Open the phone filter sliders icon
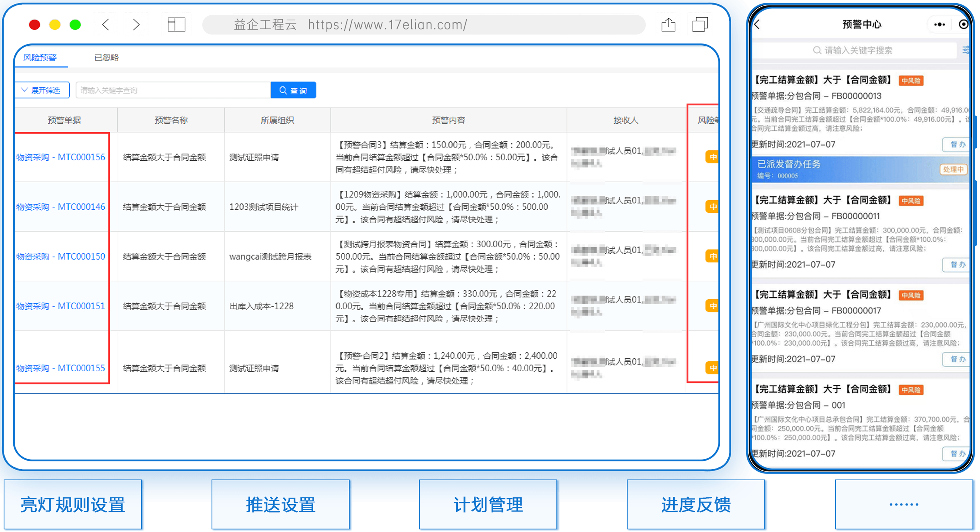 (966, 50)
